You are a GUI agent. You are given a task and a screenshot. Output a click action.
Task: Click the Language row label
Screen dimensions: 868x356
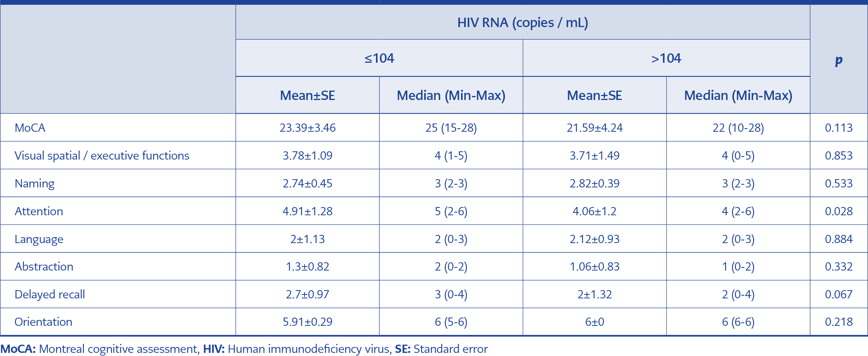coord(39,239)
